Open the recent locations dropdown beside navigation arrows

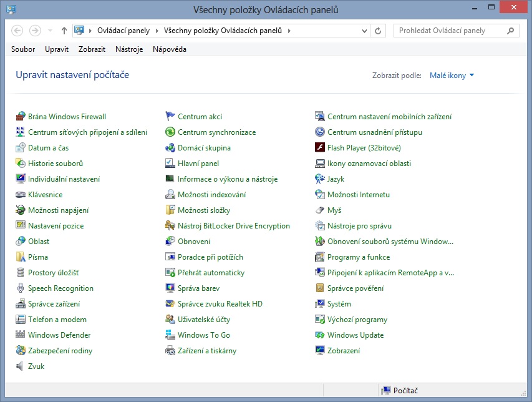50,31
